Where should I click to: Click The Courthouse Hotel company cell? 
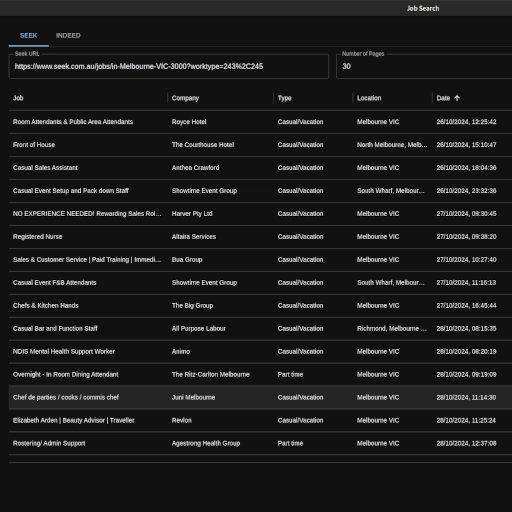click(203, 145)
